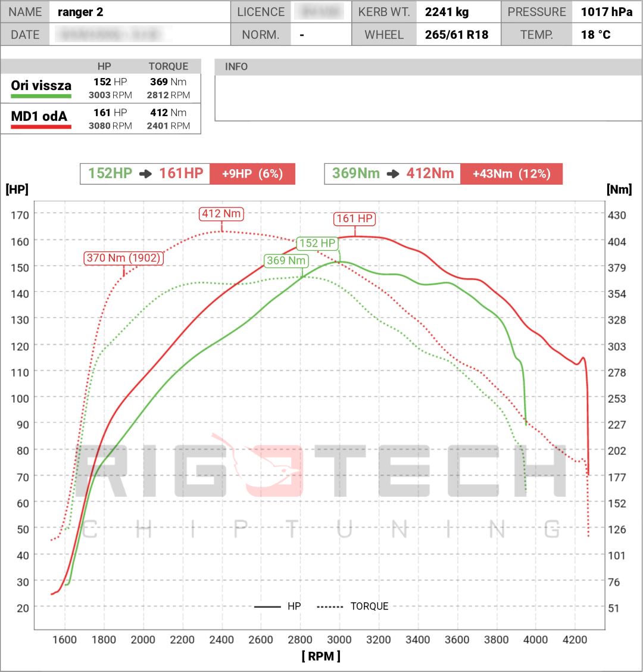Click the [Nm] axis label
Image resolution: width=643 pixels, height=672 pixels.
click(x=619, y=189)
